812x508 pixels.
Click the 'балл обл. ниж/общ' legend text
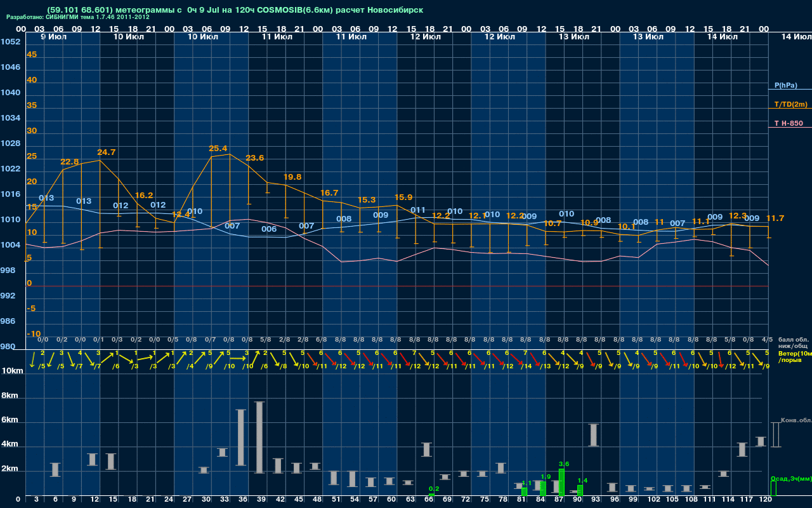[x=792, y=343]
